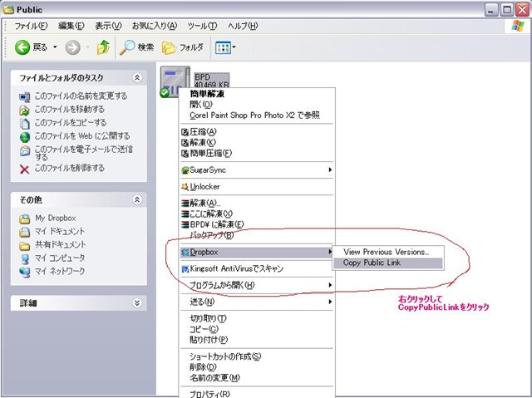This screenshot has height=398, width=532.
Task: Click the ここに解凍(X) archive icon
Action: tap(185, 214)
